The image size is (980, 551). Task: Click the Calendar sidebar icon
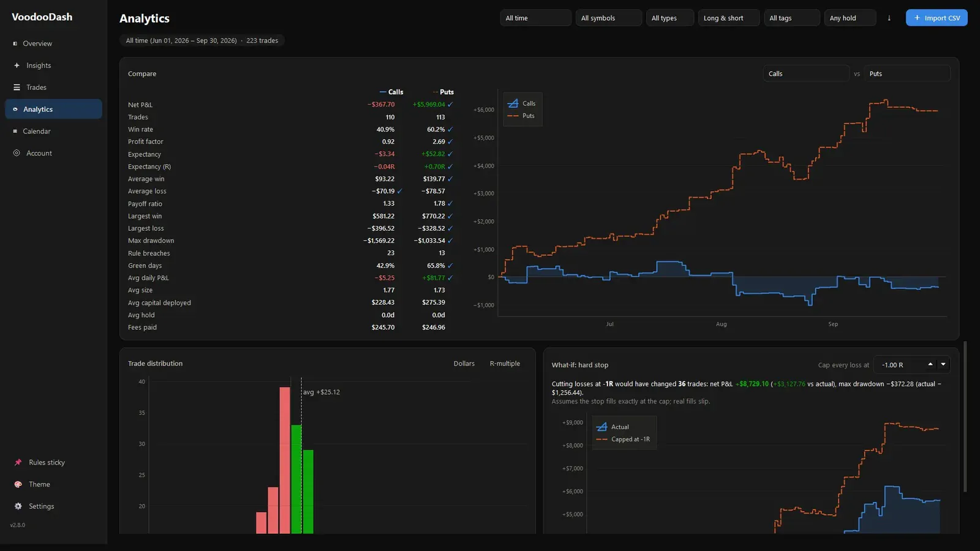(x=15, y=131)
